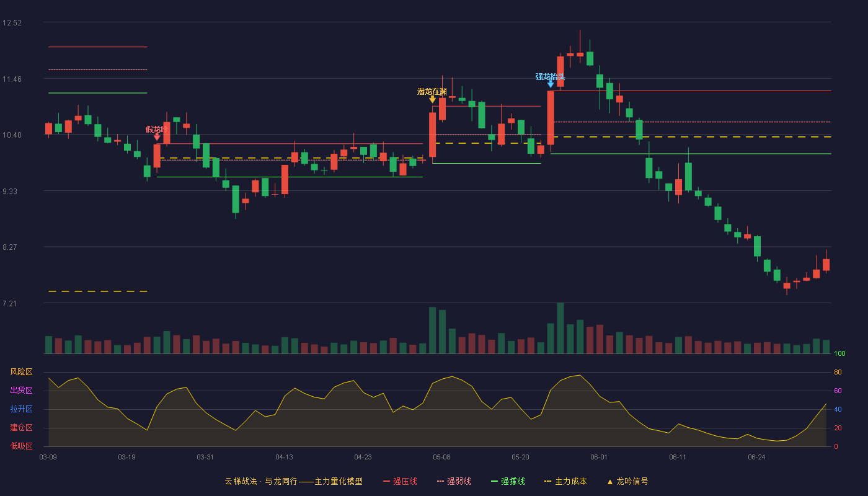Click the tallest volume bar

click(560, 328)
